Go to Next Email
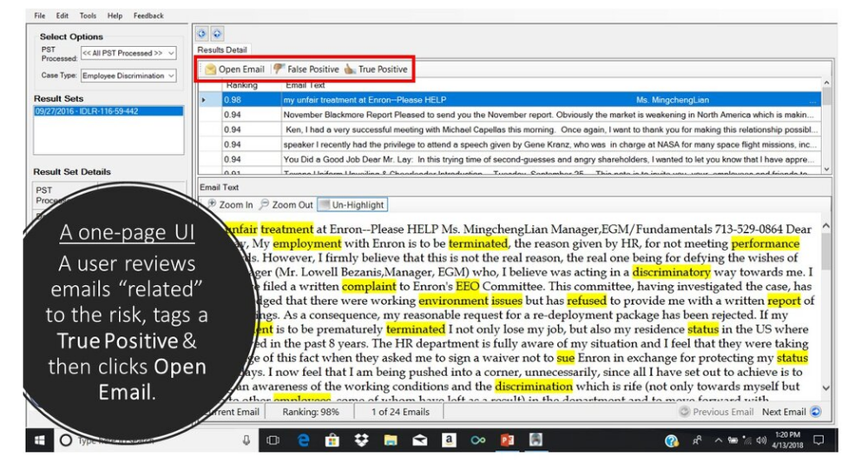868x470 pixels. tap(791, 412)
